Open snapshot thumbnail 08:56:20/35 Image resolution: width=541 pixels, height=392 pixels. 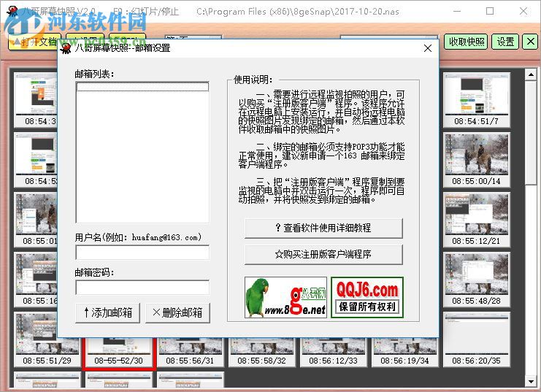click(477, 339)
